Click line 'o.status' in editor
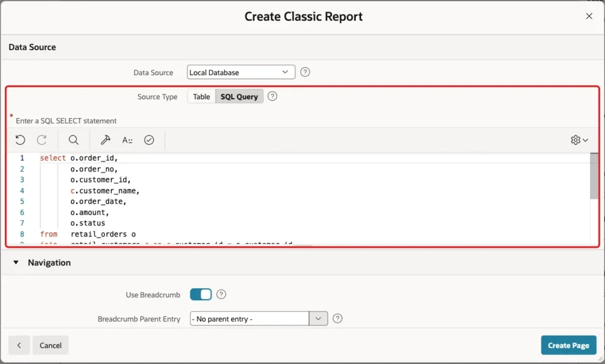The width and height of the screenshot is (605, 364). click(x=87, y=223)
